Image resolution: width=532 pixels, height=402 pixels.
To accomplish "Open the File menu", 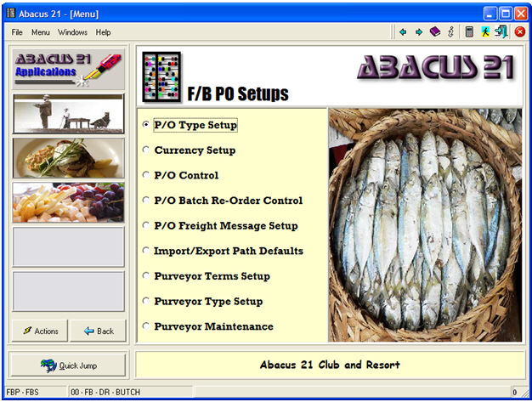I will [17, 32].
